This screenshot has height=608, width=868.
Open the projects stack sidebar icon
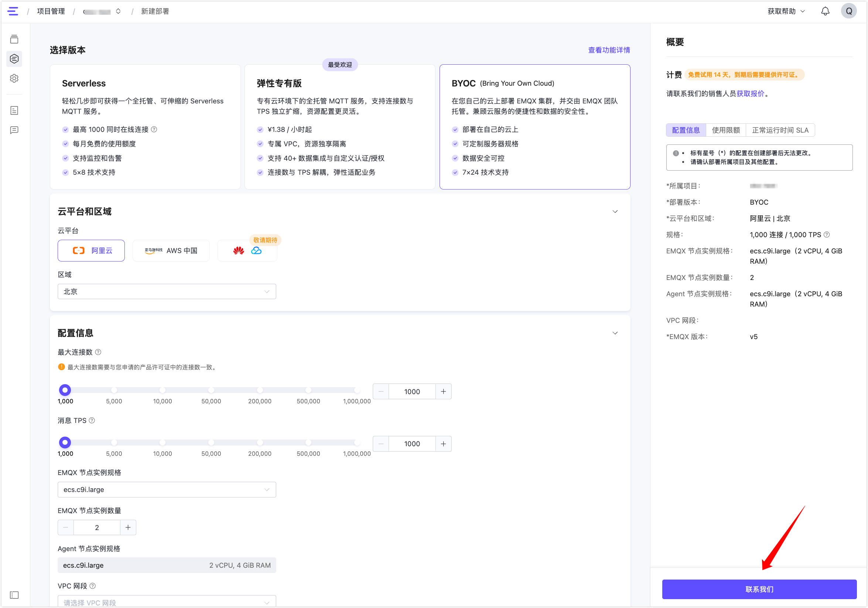pos(14,39)
